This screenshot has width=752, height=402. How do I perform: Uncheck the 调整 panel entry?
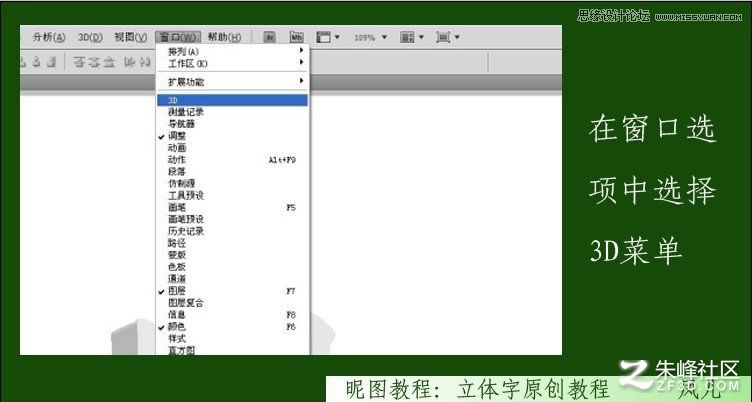point(233,136)
